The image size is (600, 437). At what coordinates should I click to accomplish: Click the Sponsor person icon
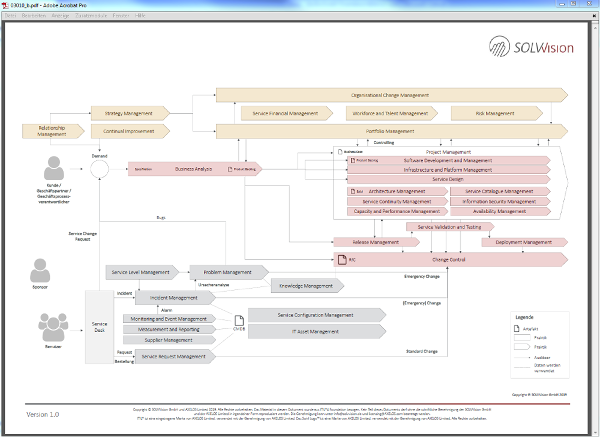(41, 270)
